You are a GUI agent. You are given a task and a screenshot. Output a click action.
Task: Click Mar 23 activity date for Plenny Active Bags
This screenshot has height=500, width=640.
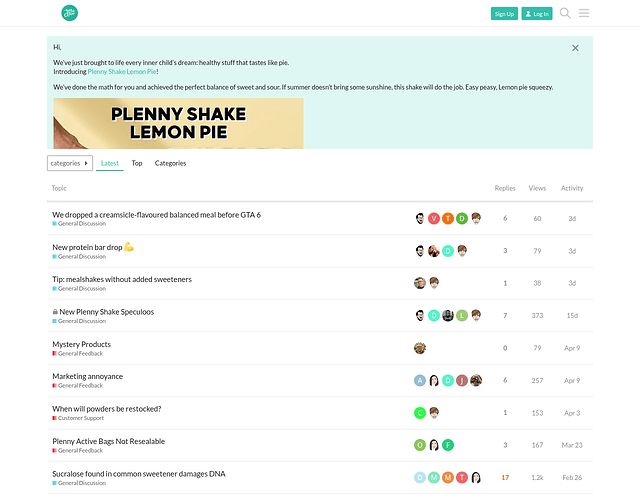[572, 445]
